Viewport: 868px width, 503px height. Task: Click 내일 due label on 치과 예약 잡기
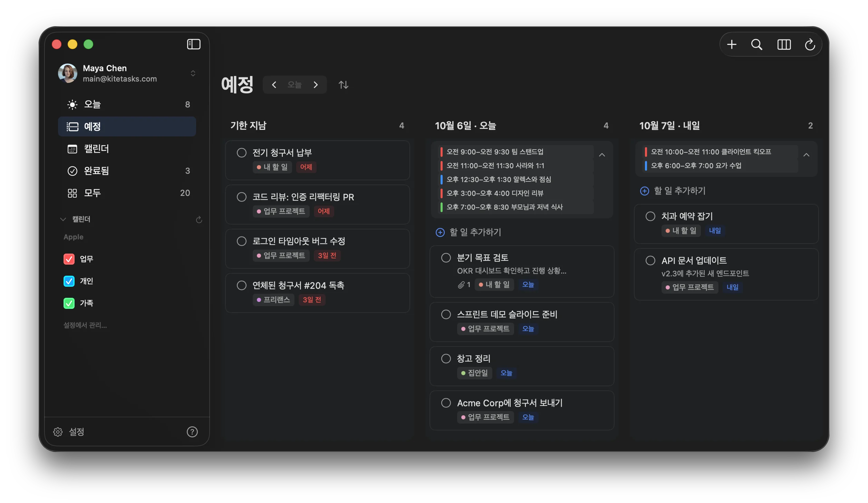point(715,231)
